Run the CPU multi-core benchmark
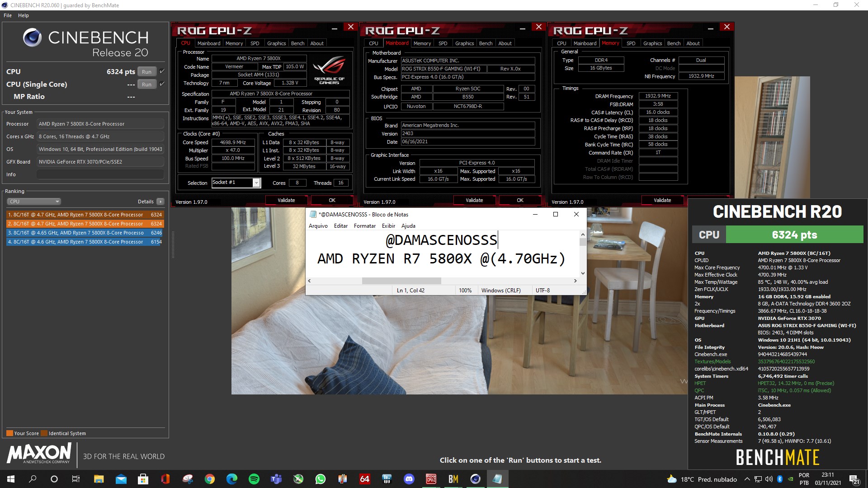Viewport: 868px width, 488px height. 146,71
